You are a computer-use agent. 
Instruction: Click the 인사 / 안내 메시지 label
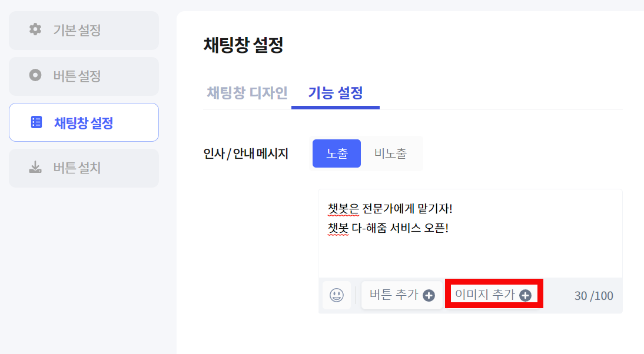tap(245, 154)
